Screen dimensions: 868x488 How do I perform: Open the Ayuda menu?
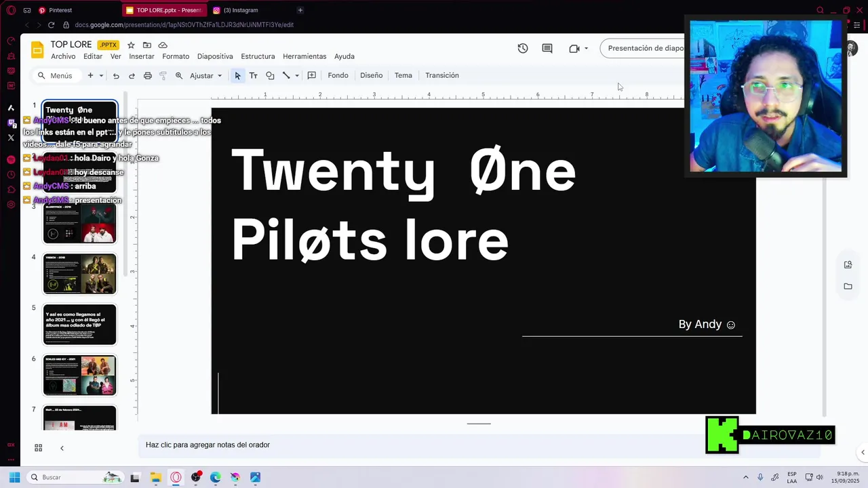pyautogui.click(x=344, y=56)
